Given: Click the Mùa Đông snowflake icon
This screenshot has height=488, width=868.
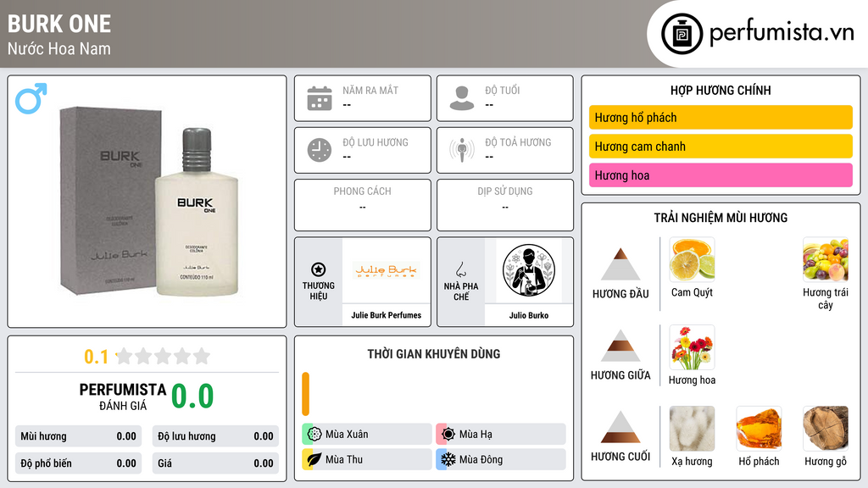Looking at the screenshot, I should 448,459.
